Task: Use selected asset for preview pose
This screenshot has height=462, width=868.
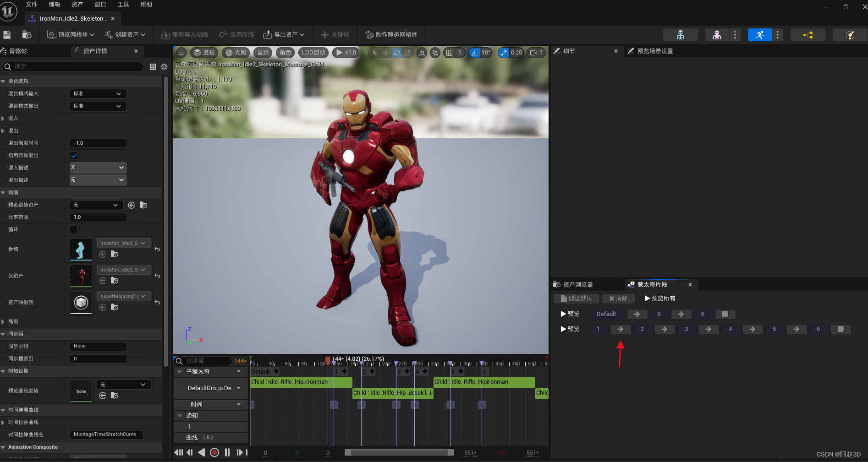Action: pos(132,205)
